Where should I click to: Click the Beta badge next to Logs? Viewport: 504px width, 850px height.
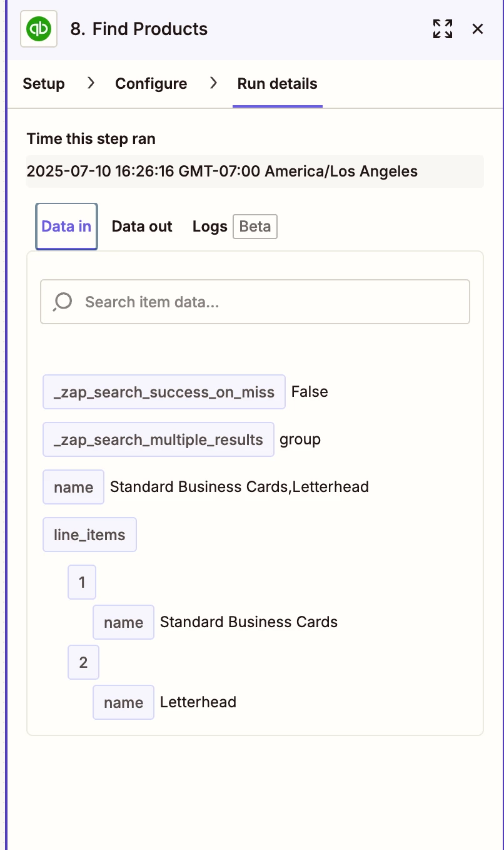point(255,227)
